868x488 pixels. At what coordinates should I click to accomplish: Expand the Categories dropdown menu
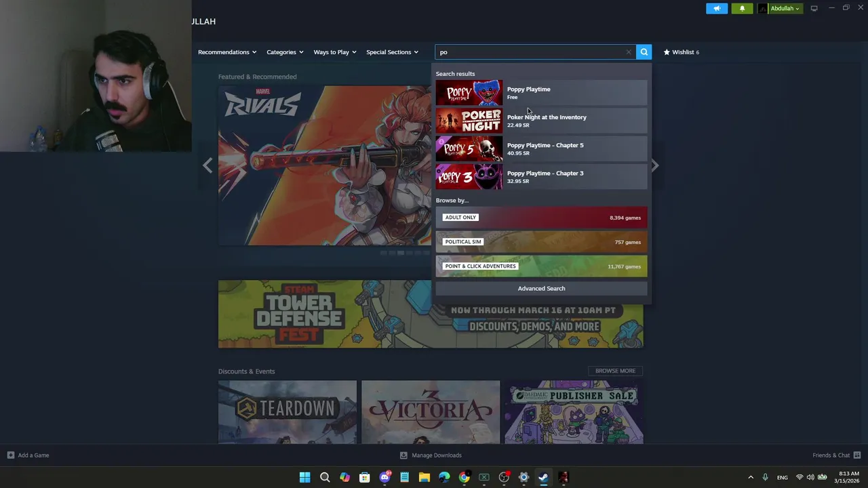pyautogui.click(x=285, y=52)
